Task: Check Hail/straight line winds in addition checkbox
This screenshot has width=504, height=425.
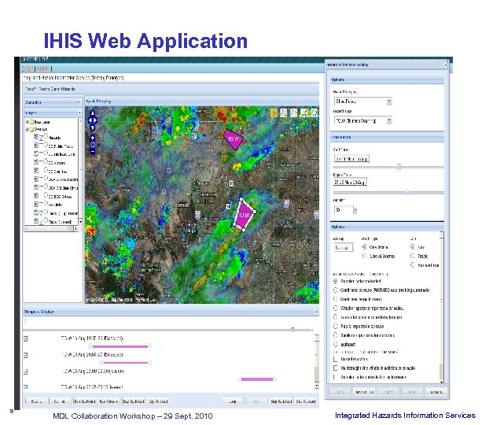Action: click(335, 368)
